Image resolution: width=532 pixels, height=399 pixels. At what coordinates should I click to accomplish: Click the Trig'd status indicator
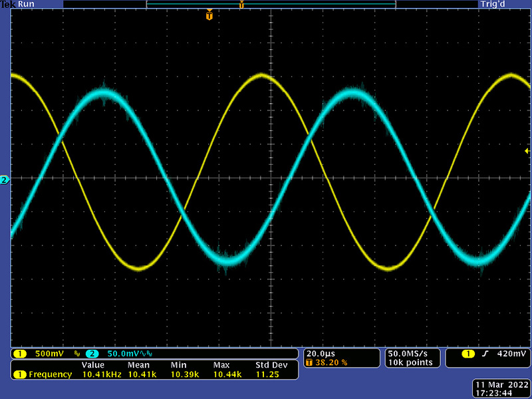(x=493, y=4)
